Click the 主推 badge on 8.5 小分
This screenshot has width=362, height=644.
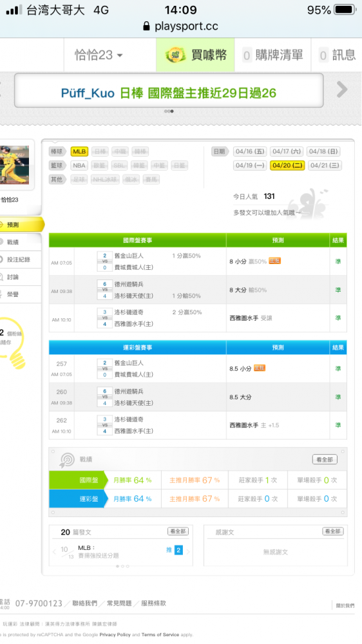[x=260, y=368]
